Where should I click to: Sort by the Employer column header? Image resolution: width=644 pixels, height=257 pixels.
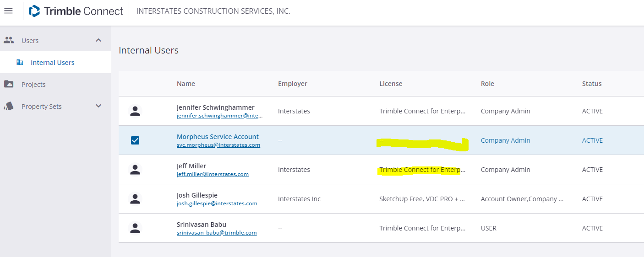tap(293, 84)
